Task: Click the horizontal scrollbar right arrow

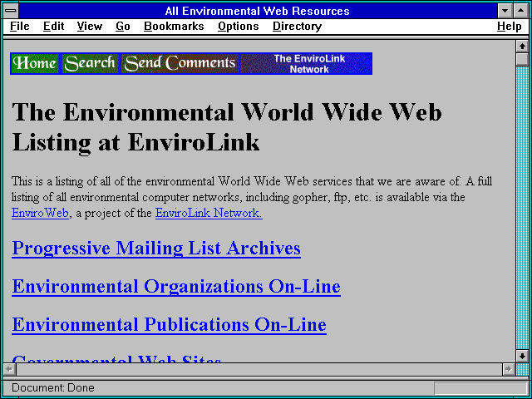Action: click(x=508, y=369)
